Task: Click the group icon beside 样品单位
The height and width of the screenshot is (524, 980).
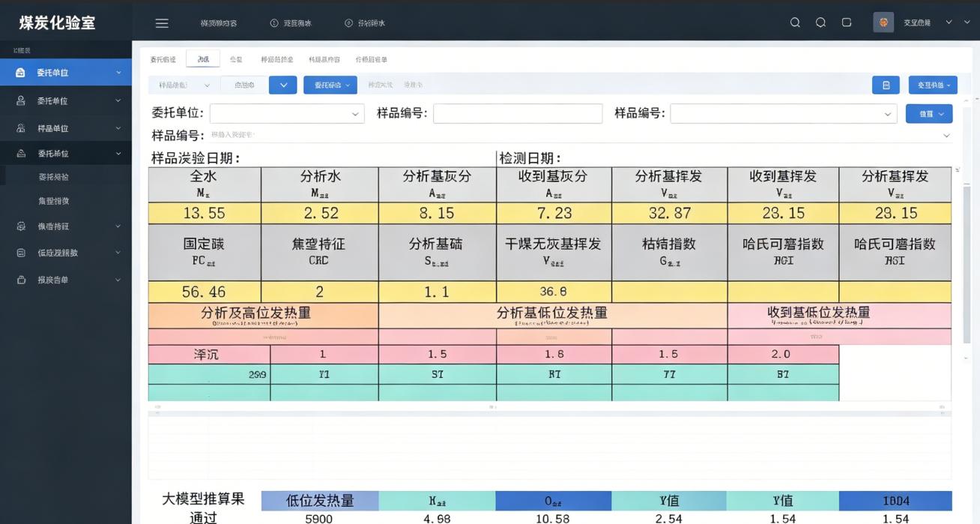Action: tap(21, 128)
